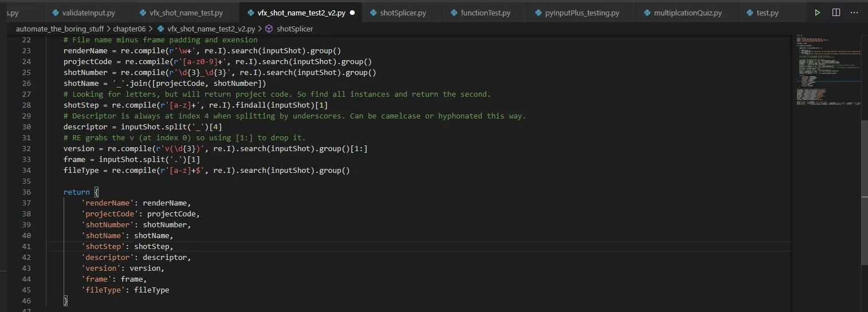Run the Python file with play button
The width and height of the screenshot is (868, 312).
point(817,12)
